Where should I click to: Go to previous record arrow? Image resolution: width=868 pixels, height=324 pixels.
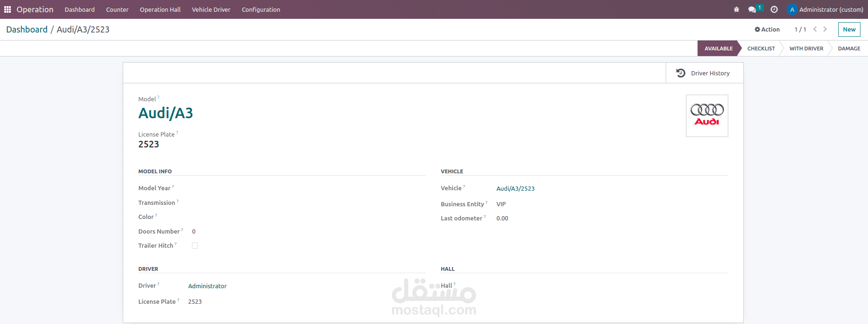[x=815, y=29]
